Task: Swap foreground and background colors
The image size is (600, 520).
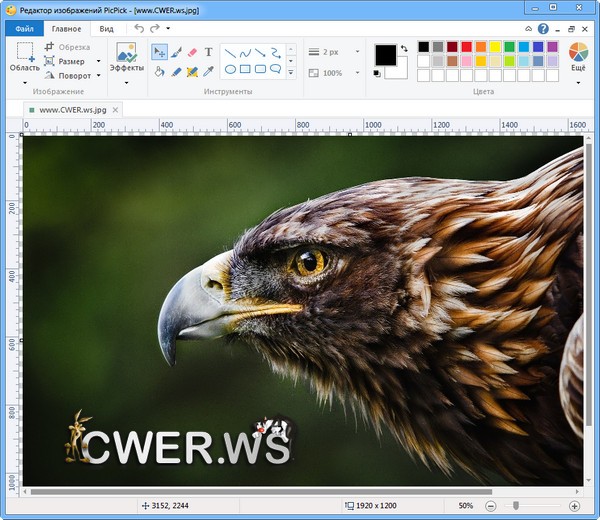Action: [x=403, y=47]
